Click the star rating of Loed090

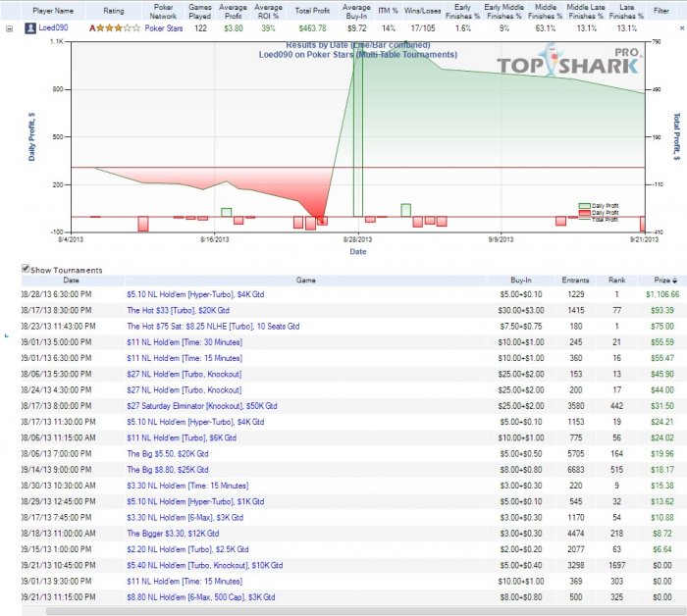(115, 28)
